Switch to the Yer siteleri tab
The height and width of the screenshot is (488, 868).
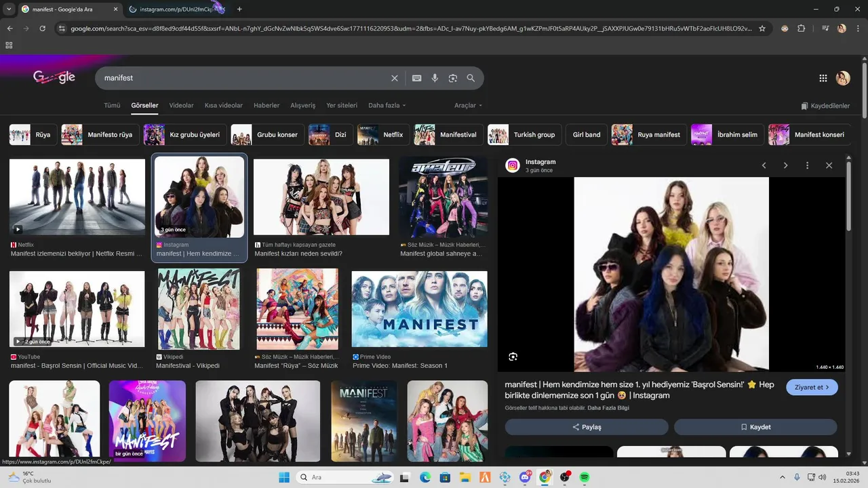point(342,105)
